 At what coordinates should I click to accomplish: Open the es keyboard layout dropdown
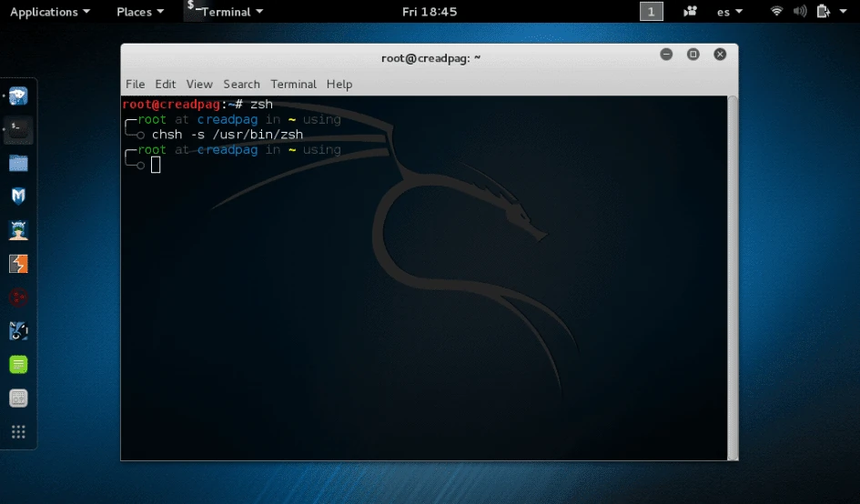click(730, 12)
